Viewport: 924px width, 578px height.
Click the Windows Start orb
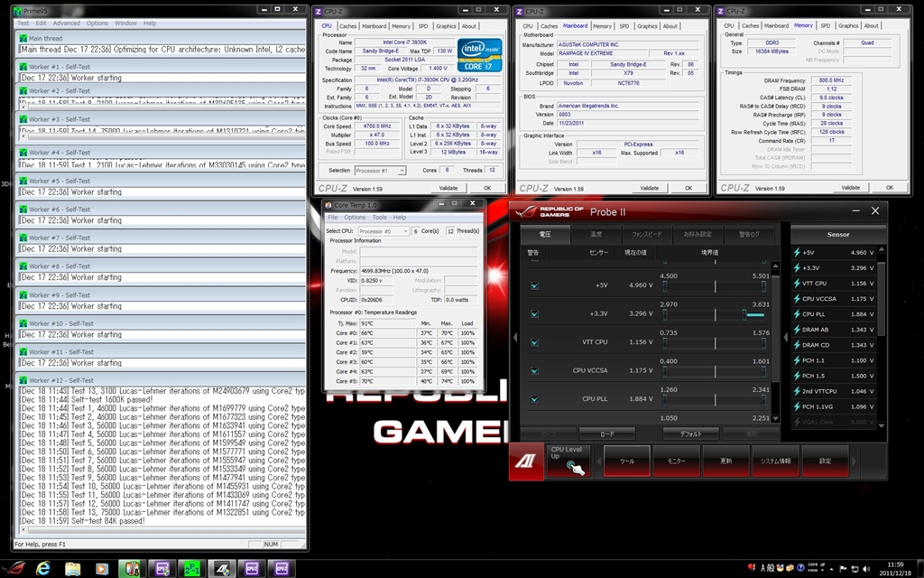tap(13, 568)
